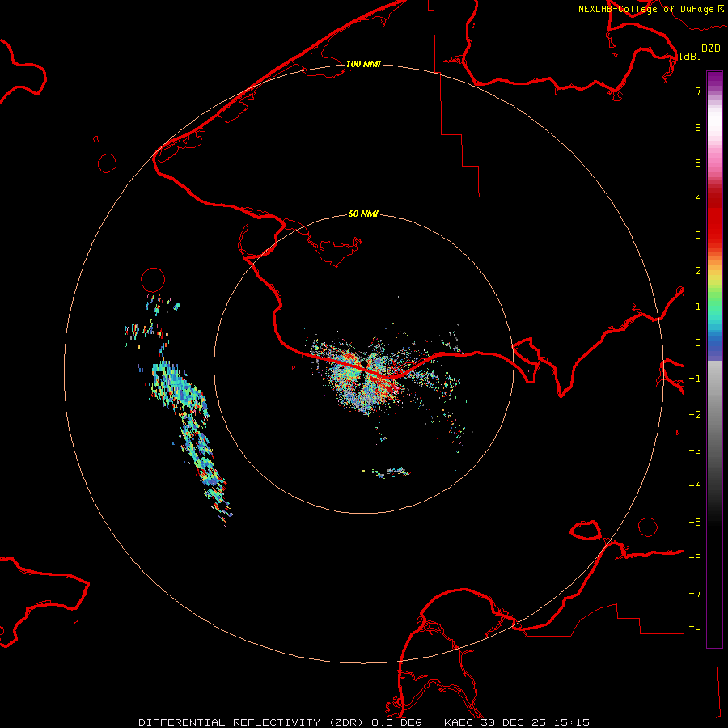This screenshot has height=728, width=728.
Task: Click the TH threshold label on the scale
Action: point(695,630)
